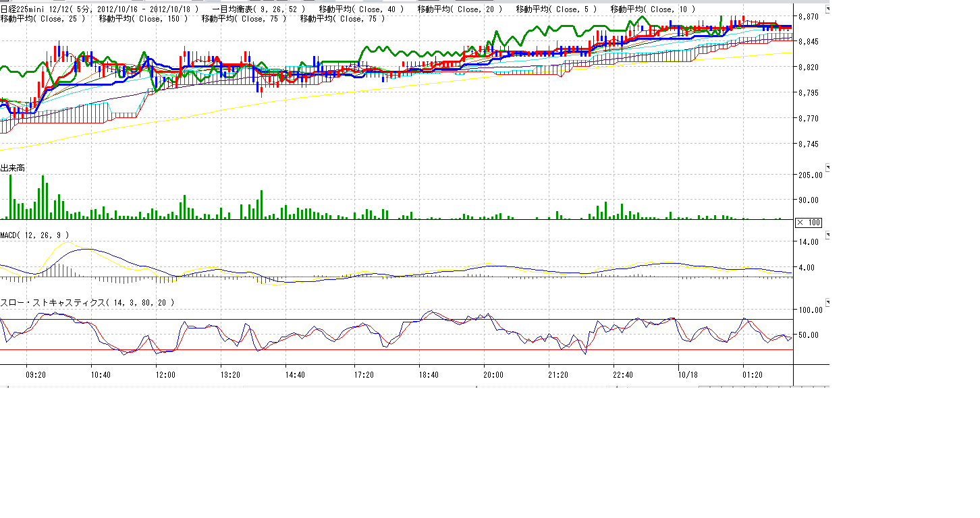This screenshot has height=518, width=980.
Task: Click the ×100 volume multiplier box
Action: coord(809,223)
